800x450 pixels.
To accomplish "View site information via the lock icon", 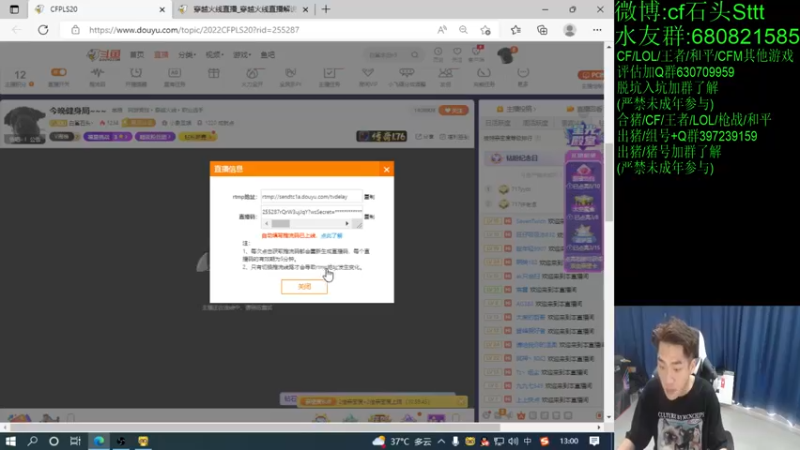I will [76, 30].
